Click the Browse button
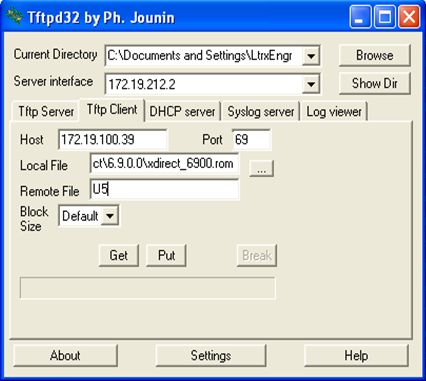The image size is (426, 381). (x=374, y=55)
